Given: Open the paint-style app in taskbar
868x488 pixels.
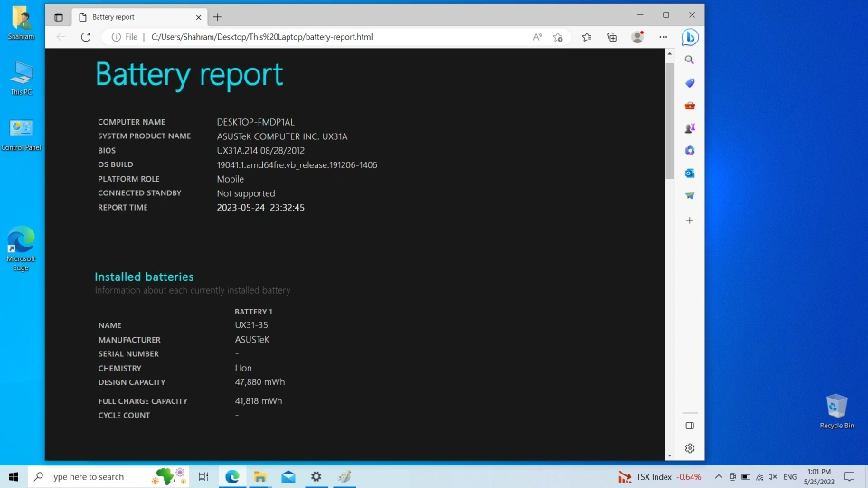Looking at the screenshot, I should coord(344,476).
